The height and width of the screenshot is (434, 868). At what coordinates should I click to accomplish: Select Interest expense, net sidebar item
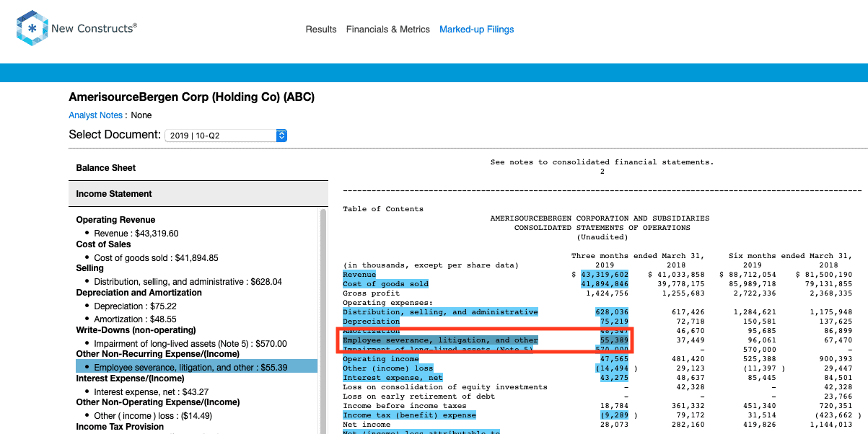pos(152,392)
